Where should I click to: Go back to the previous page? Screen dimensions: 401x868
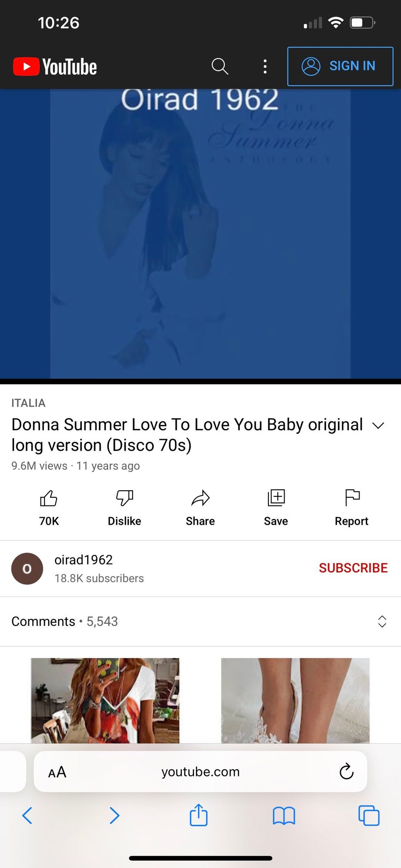[27, 815]
